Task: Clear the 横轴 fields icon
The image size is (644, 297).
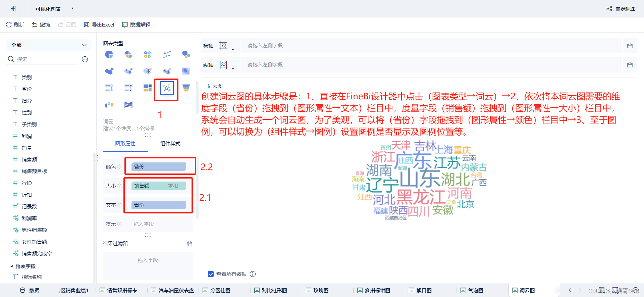Action: coord(630,46)
